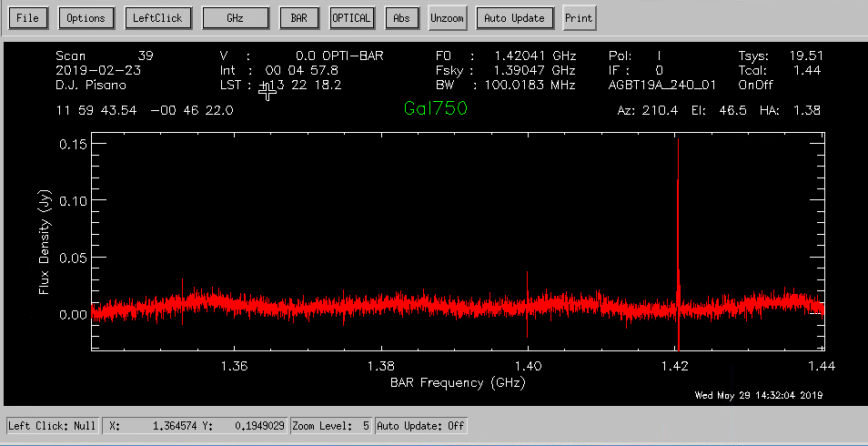Click the tall spectral peak near 1.42 GHz
Screen dimensions: 868x446
[678, 182]
